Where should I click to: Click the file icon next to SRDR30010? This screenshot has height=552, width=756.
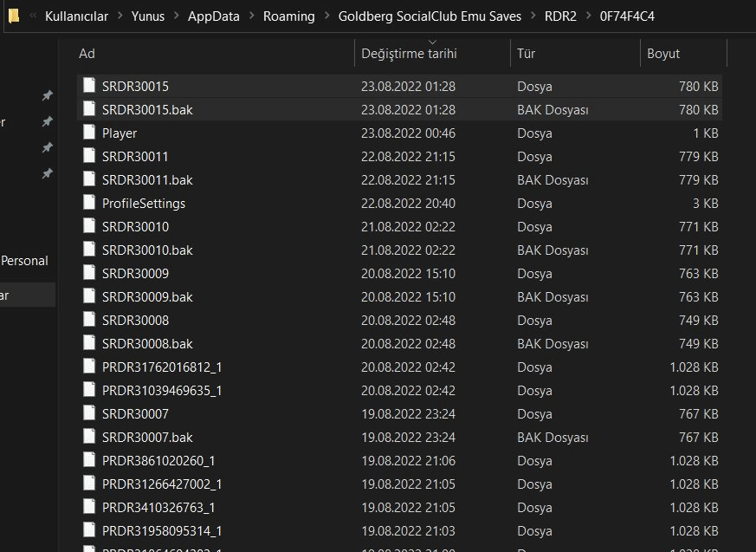pos(89,226)
